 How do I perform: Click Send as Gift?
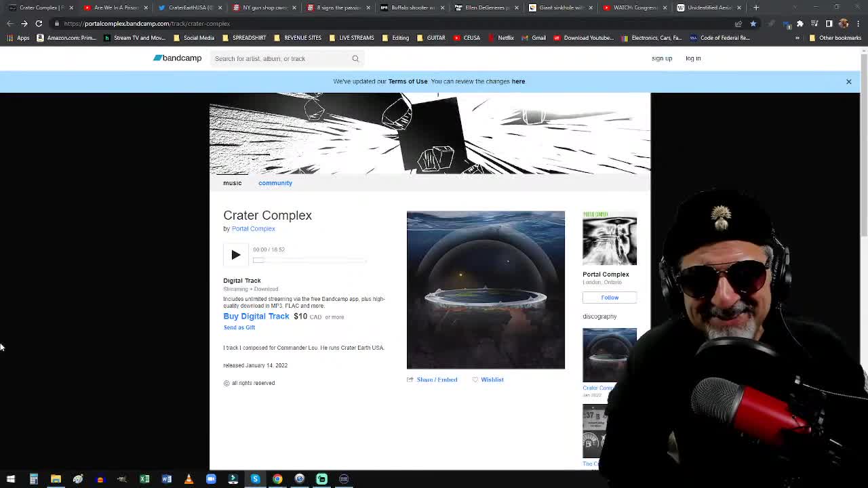click(239, 327)
